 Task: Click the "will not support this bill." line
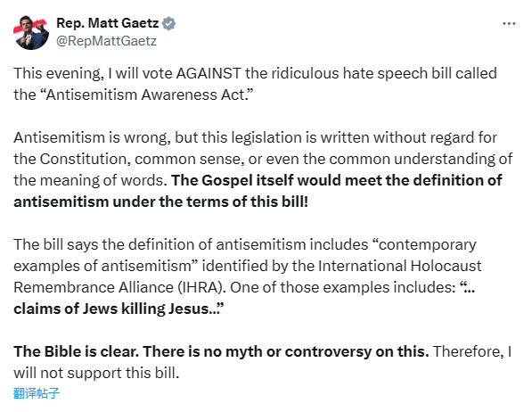[96, 373]
